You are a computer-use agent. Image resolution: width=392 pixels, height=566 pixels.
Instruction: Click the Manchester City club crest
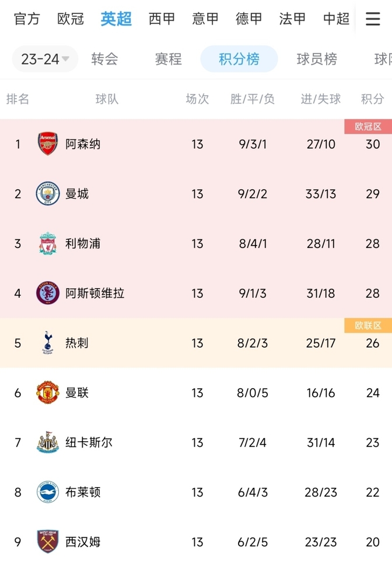click(x=48, y=194)
